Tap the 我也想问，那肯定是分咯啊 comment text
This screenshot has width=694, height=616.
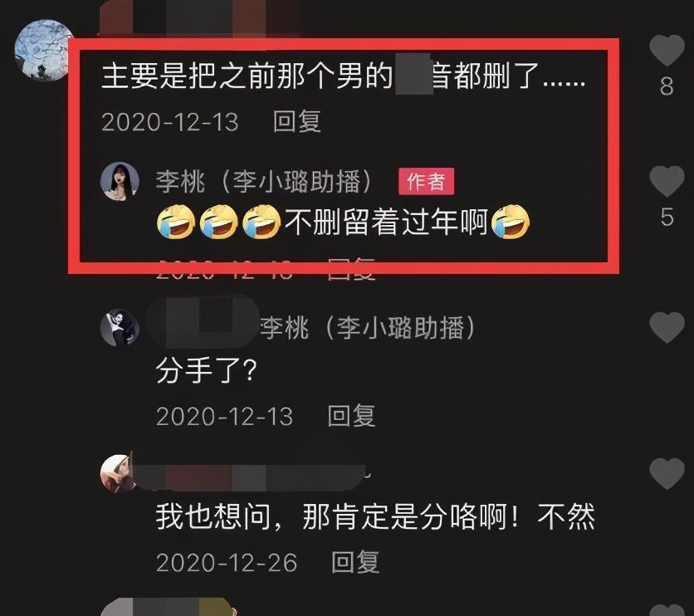375,516
